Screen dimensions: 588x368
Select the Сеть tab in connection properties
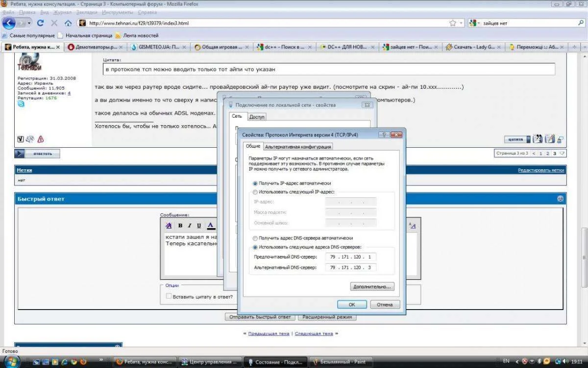[237, 116]
